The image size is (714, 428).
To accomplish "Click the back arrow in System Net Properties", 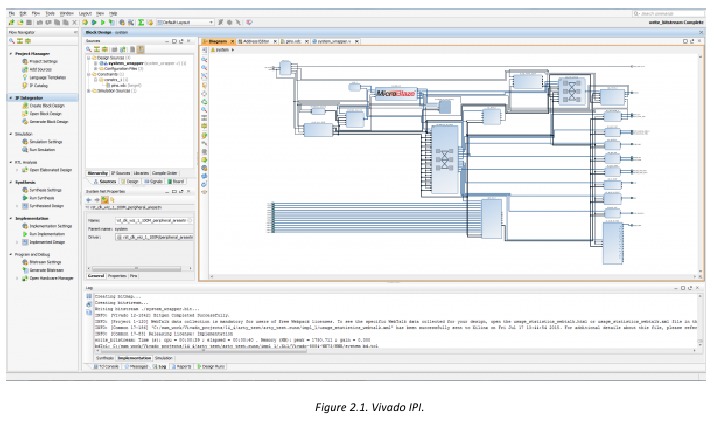I will (89, 200).
